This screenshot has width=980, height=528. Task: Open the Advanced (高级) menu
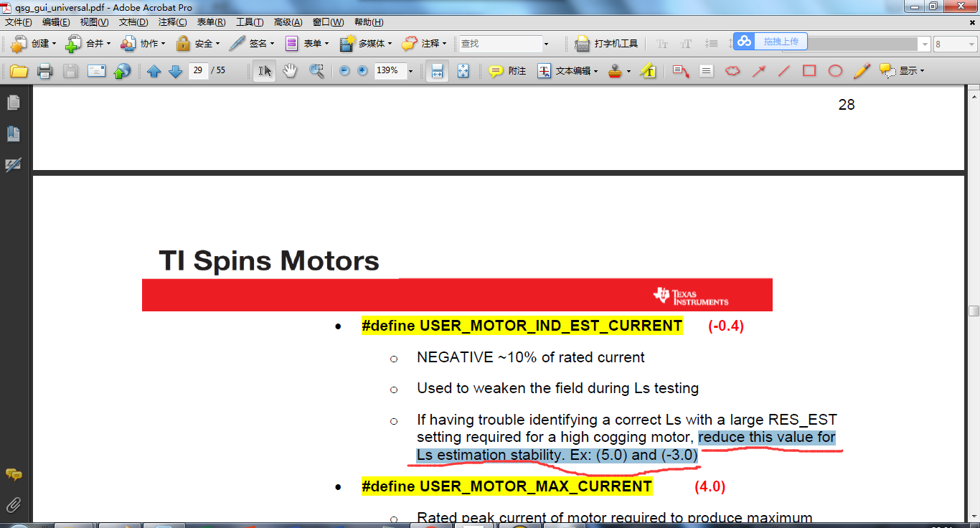click(288, 22)
